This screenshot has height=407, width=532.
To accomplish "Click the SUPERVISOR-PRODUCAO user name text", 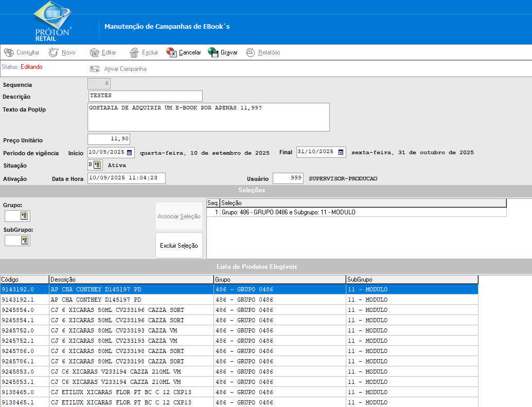I will click(343, 179).
